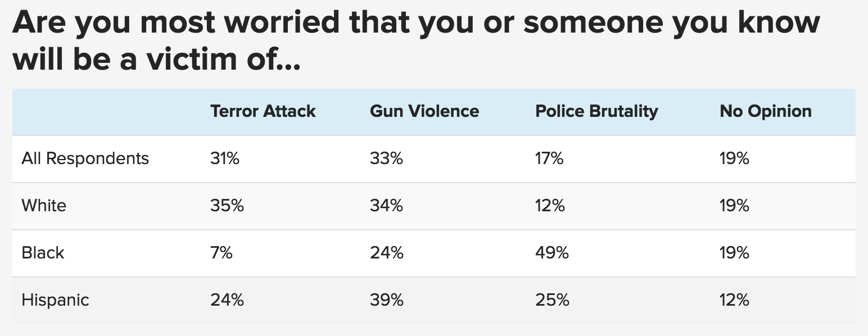Select Hispanic's 25% Police Brutality value
The width and height of the screenshot is (868, 336).
[552, 300]
